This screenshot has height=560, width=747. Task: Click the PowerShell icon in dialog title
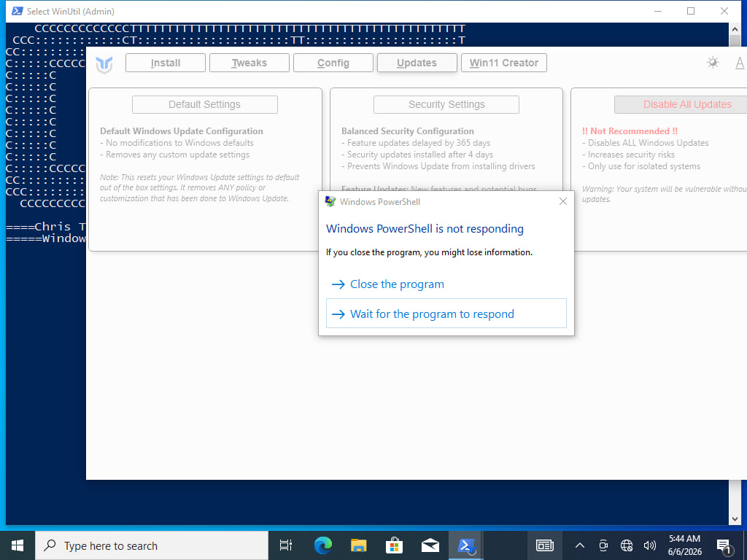[330, 201]
